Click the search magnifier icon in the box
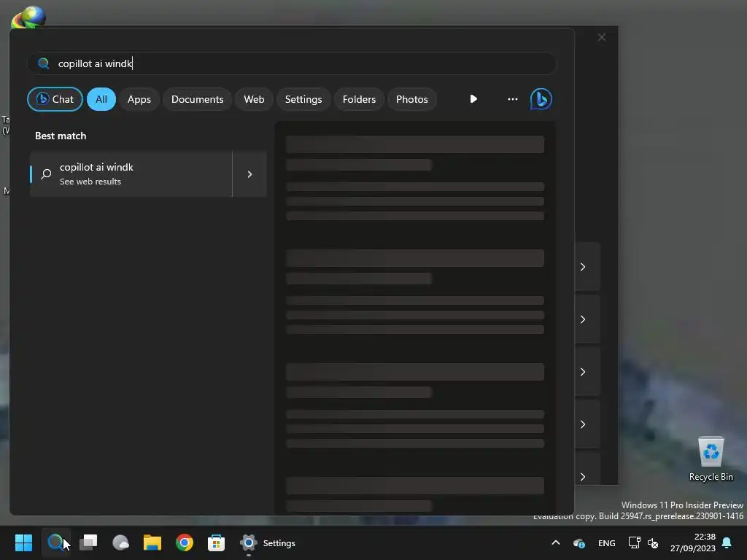Viewport: 747px width, 560px height. pos(43,63)
